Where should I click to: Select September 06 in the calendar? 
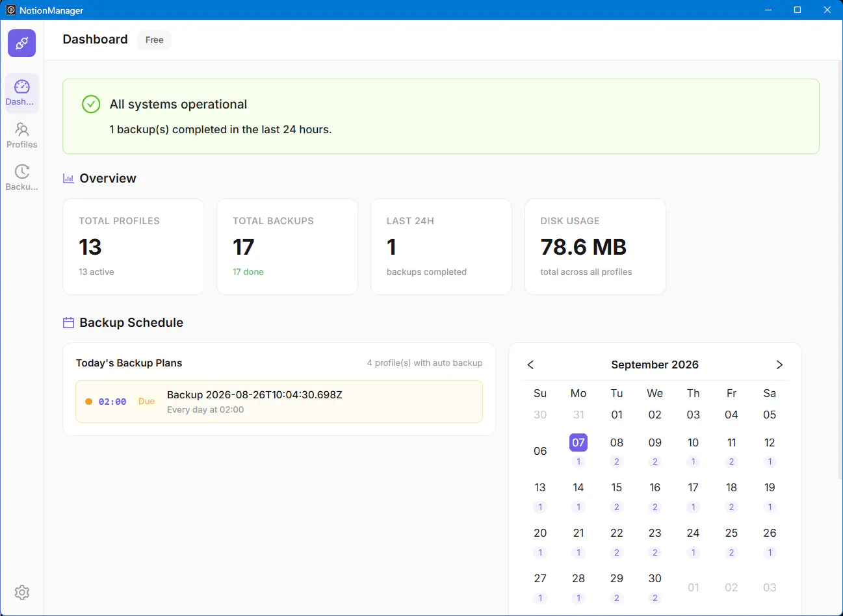click(540, 451)
